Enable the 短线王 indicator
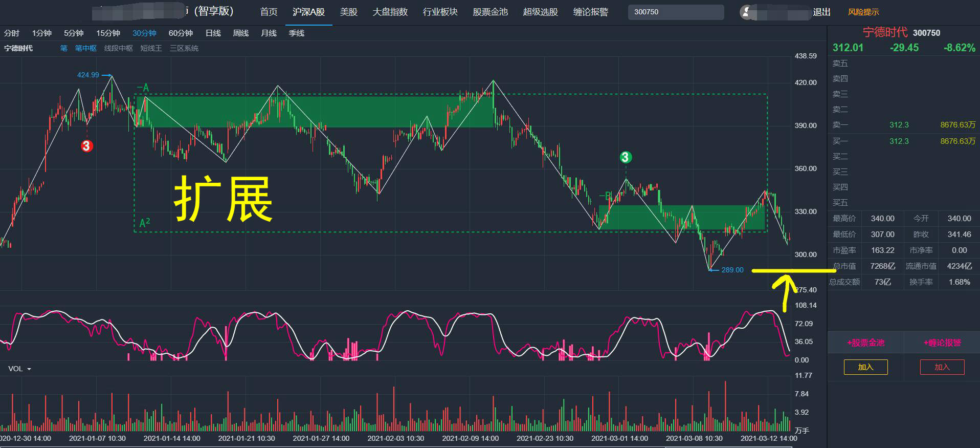Image resolution: width=980 pixels, height=448 pixels. click(151, 48)
